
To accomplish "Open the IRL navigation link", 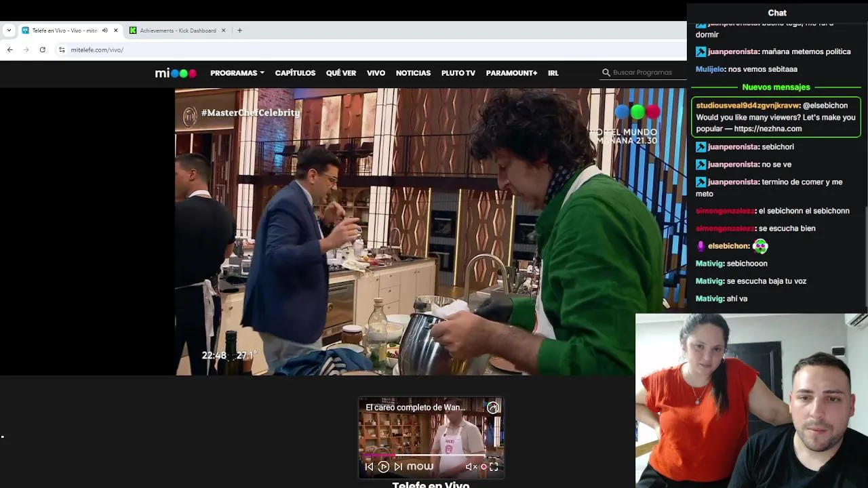I will pyautogui.click(x=553, y=73).
